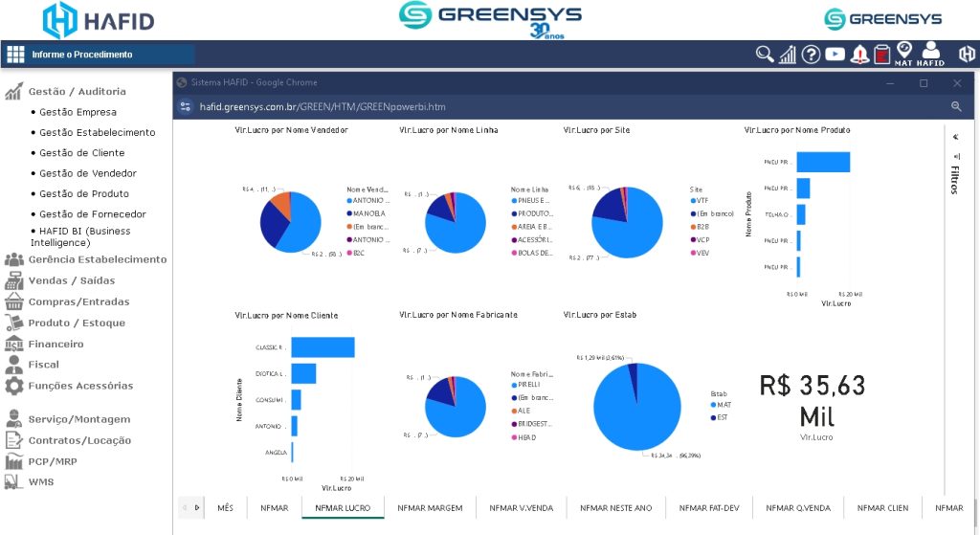
Task: Expand the Filtros pane chevron
Action: tap(954, 137)
